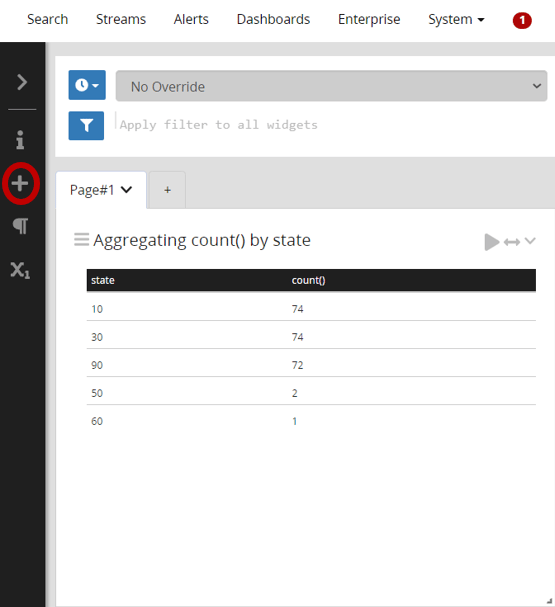Click the Apply filter to all widgets field

[333, 125]
